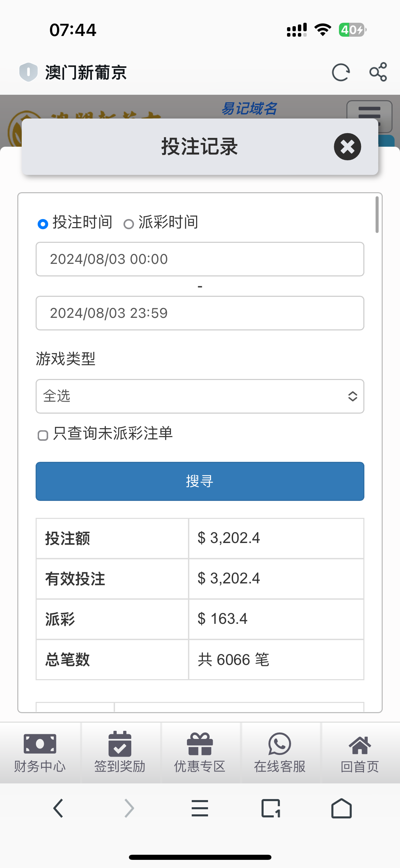
Task: Open browser tabs switcher icon
Action: (x=271, y=808)
